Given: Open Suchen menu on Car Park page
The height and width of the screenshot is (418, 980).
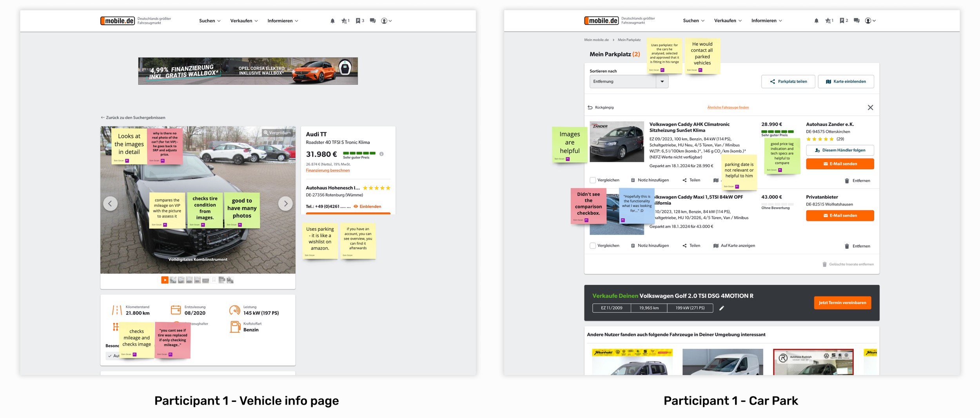Looking at the screenshot, I should pos(693,21).
